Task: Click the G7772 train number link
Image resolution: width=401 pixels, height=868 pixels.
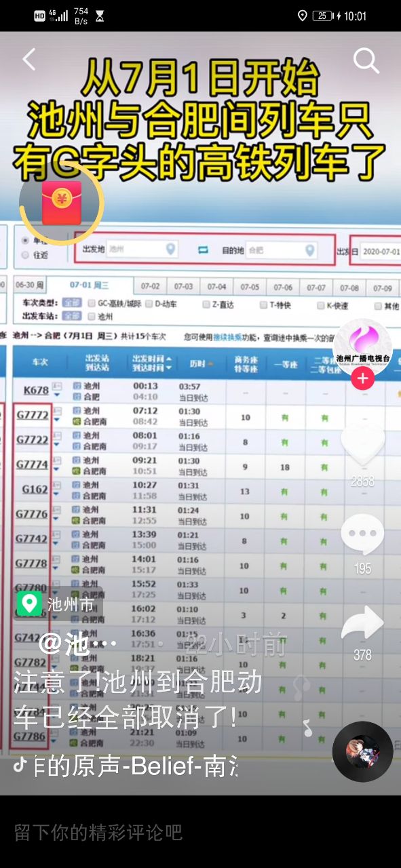Action: tap(32, 414)
